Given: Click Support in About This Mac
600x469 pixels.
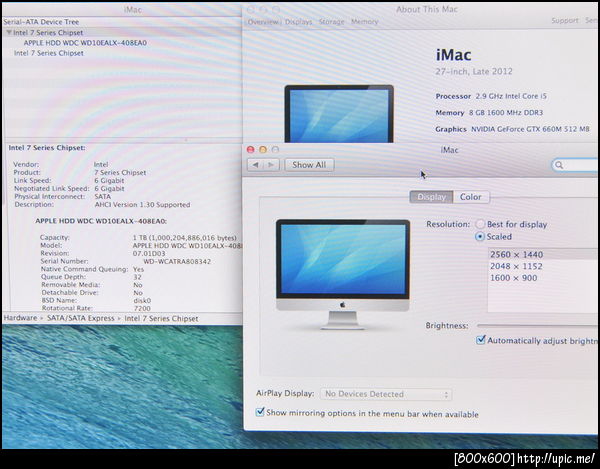Looking at the screenshot, I should tap(564, 21).
